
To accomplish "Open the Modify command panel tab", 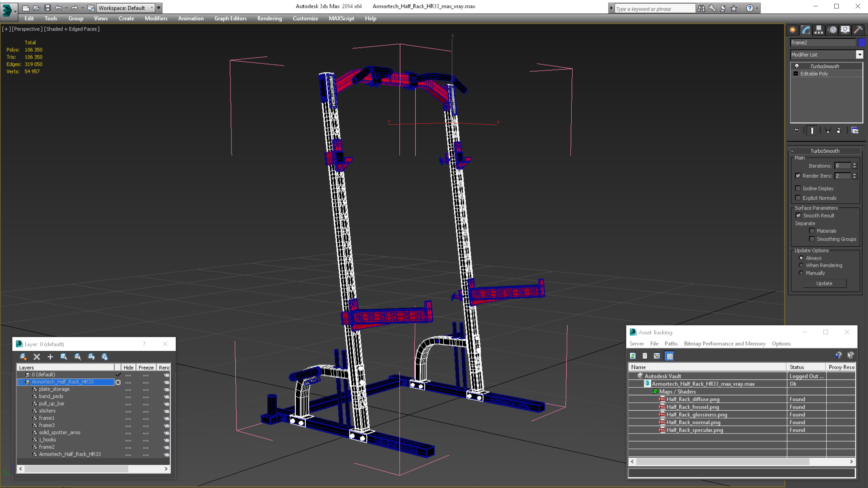I will click(x=806, y=30).
